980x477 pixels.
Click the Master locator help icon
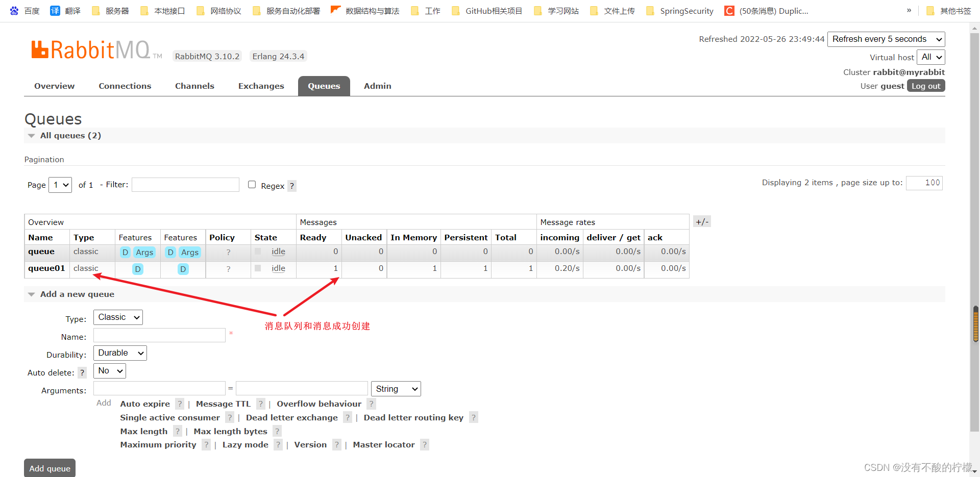pyautogui.click(x=425, y=445)
